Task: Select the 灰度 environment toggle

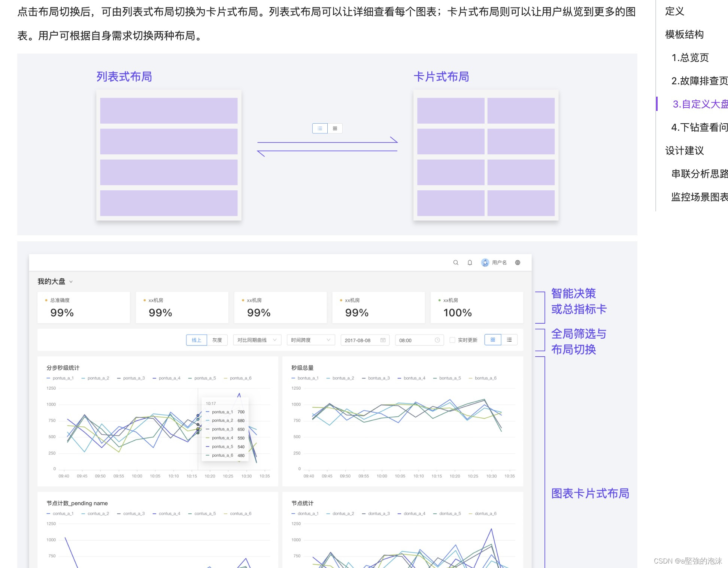Action: [x=217, y=340]
